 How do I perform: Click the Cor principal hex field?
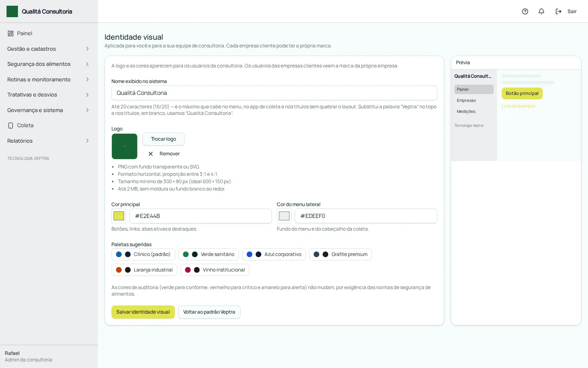200,216
